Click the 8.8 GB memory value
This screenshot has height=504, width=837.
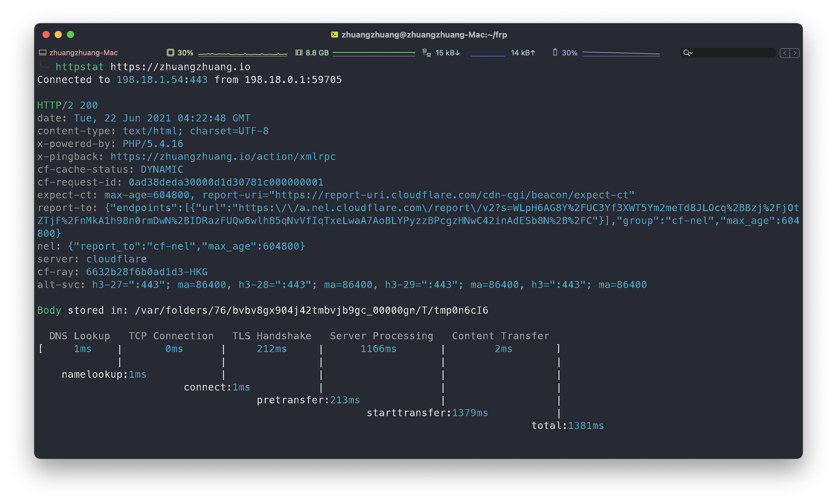pos(317,53)
